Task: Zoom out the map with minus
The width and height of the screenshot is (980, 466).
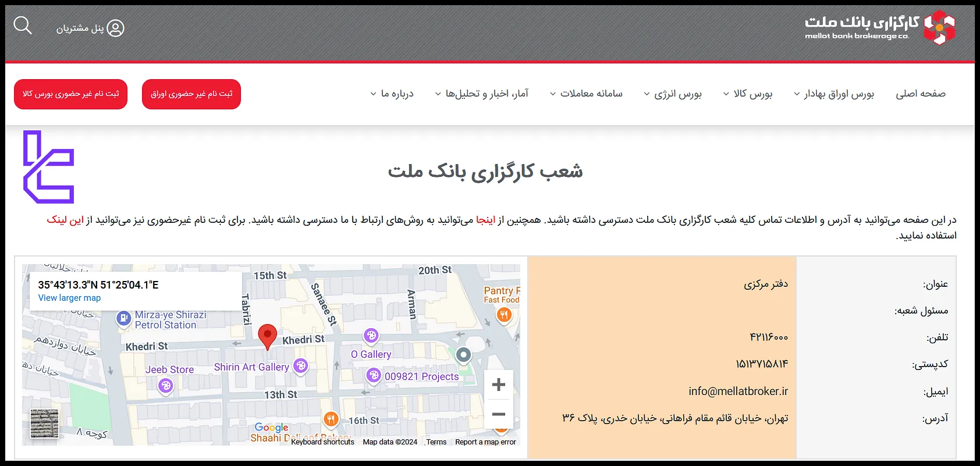Action: (499, 414)
